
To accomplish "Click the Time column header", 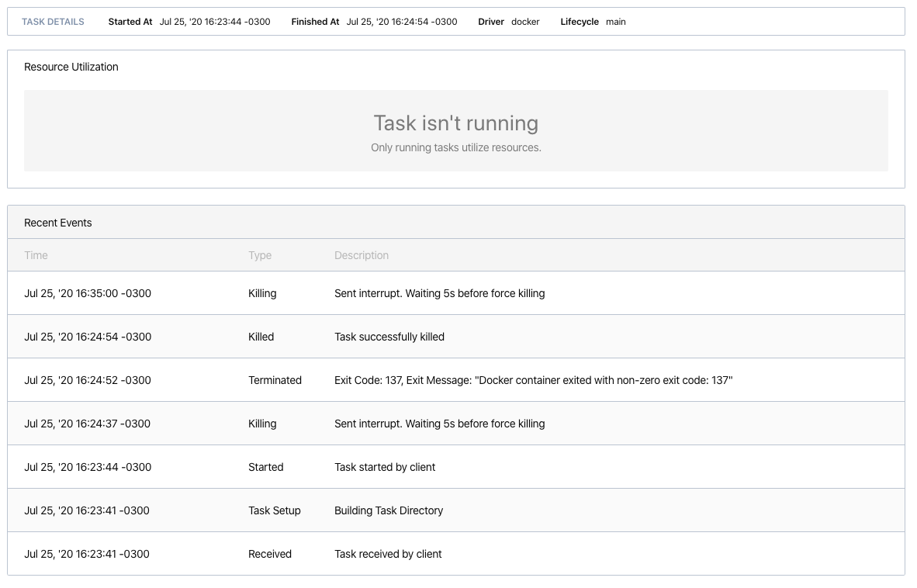I will coord(36,255).
